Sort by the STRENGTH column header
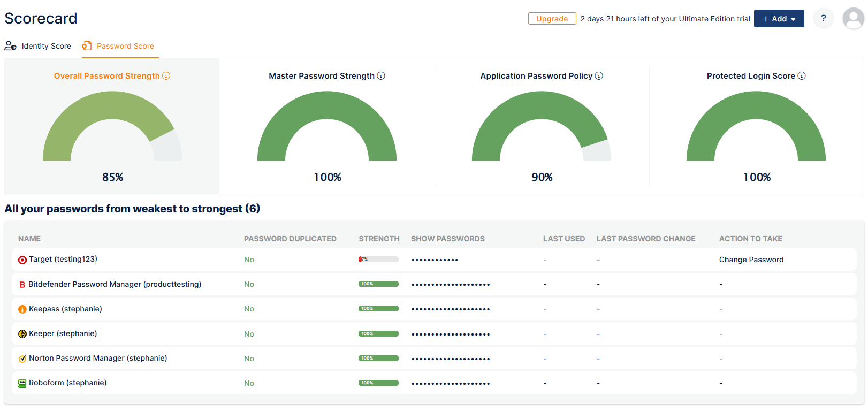The image size is (868, 419). click(379, 239)
